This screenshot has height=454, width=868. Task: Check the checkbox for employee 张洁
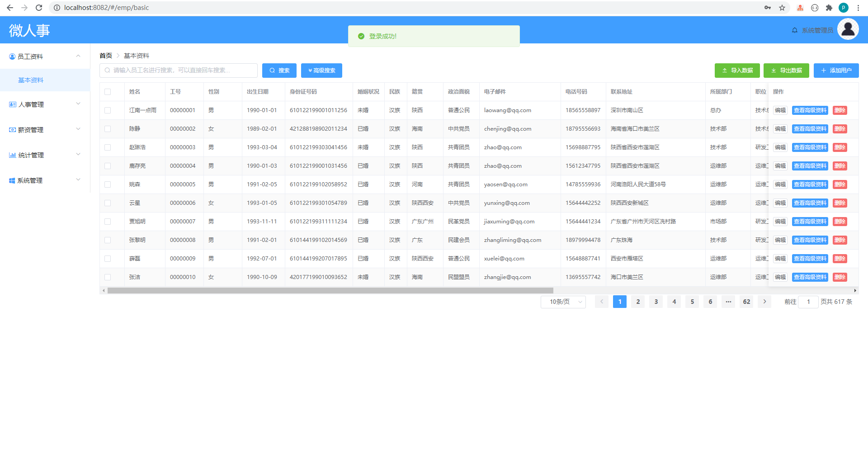coord(107,277)
